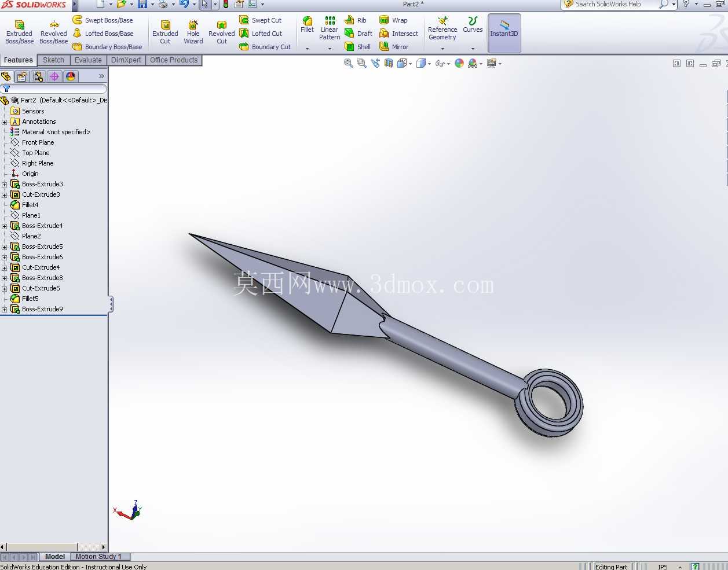This screenshot has width=728, height=570.
Task: Choose the Swept Cut feature
Action: 261,20
